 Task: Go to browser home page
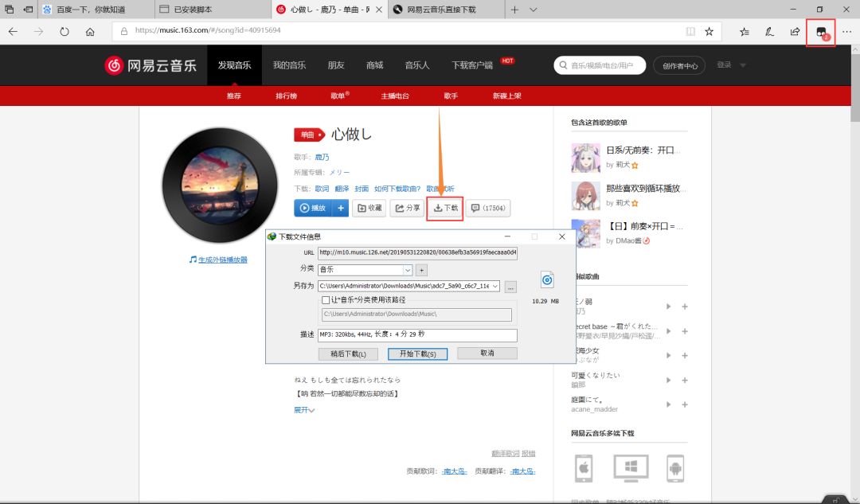tap(90, 31)
